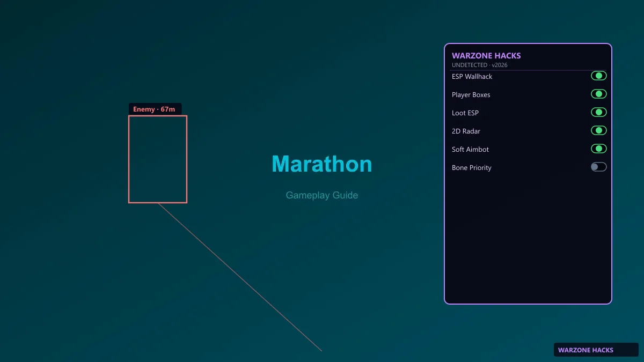Screen dimensions: 644x362
Task: Switch off the Soft Aimbot toggle
Action: (x=598, y=149)
